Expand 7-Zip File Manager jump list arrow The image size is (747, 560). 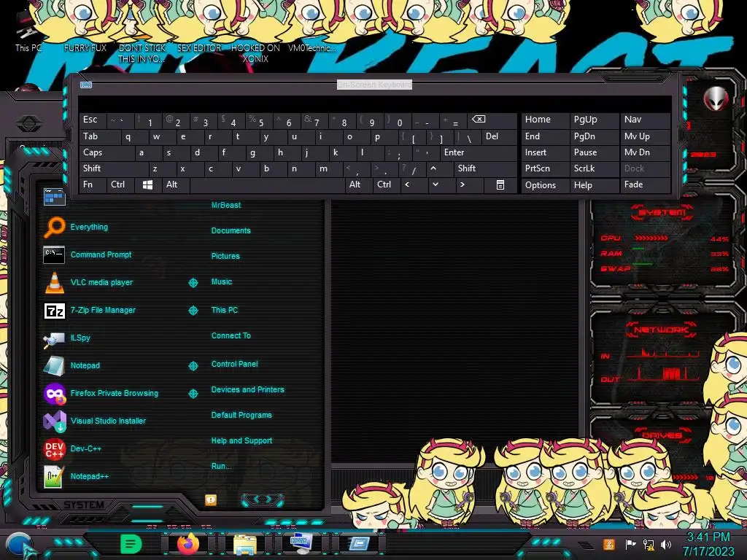[x=193, y=311]
